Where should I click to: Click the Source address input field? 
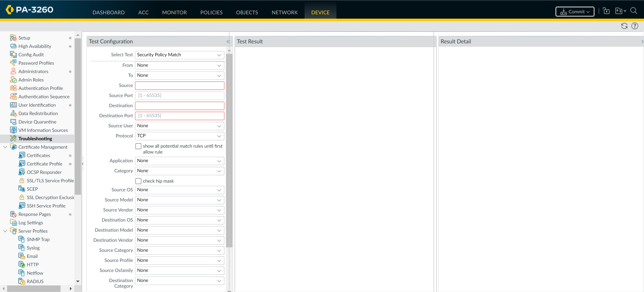pos(179,86)
